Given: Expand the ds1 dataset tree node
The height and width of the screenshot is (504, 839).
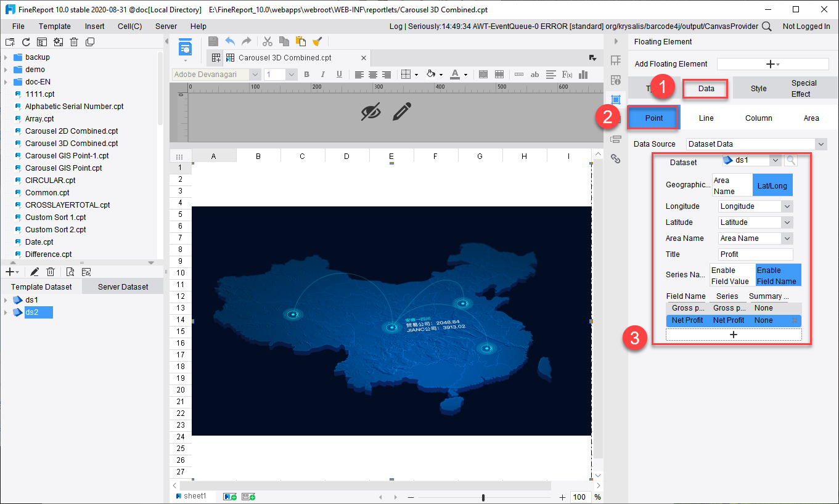Looking at the screenshot, I should (6, 300).
